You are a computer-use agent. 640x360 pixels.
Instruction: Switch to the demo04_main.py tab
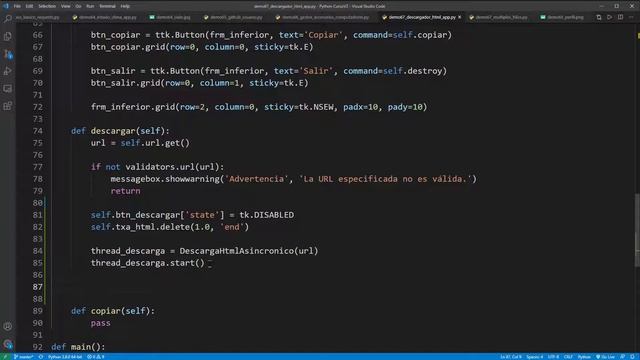pyautogui.click(x=170, y=17)
